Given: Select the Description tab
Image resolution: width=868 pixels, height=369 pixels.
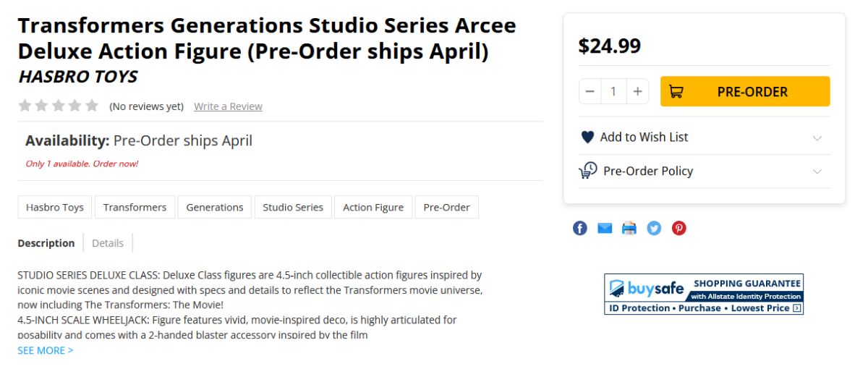Looking at the screenshot, I should 46,243.
